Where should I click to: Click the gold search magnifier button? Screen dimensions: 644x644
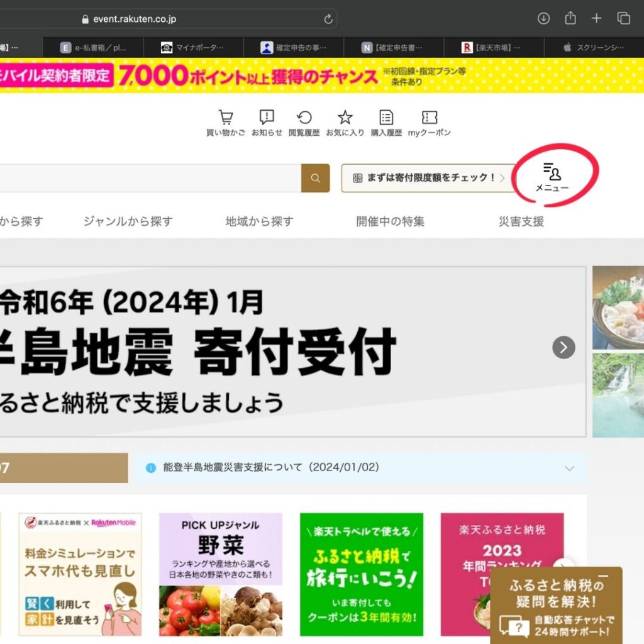pyautogui.click(x=316, y=178)
